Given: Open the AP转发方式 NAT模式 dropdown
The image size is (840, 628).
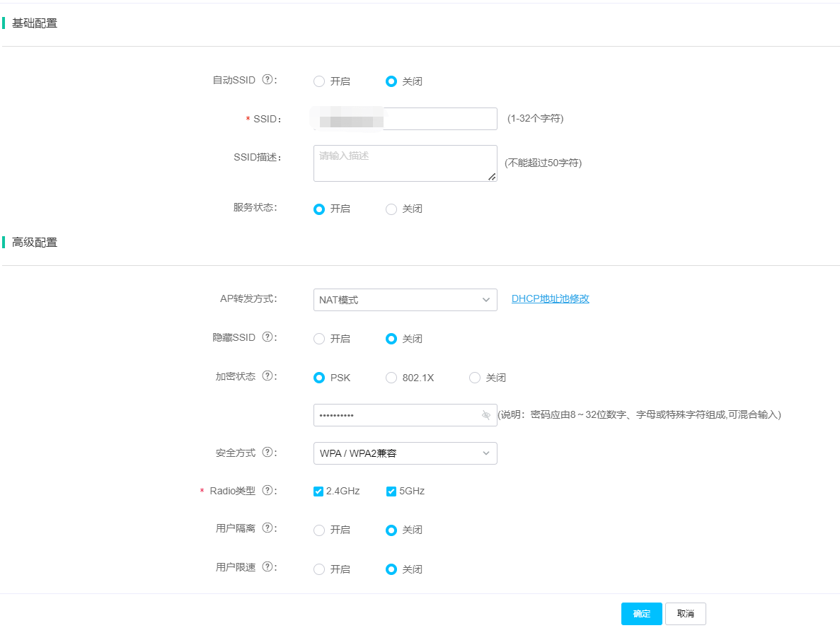Looking at the screenshot, I should coord(405,300).
